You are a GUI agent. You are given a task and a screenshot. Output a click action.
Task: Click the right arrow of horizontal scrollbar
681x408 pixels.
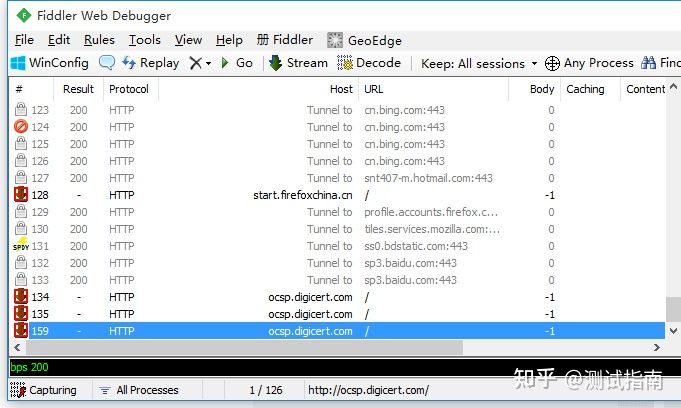click(657, 348)
